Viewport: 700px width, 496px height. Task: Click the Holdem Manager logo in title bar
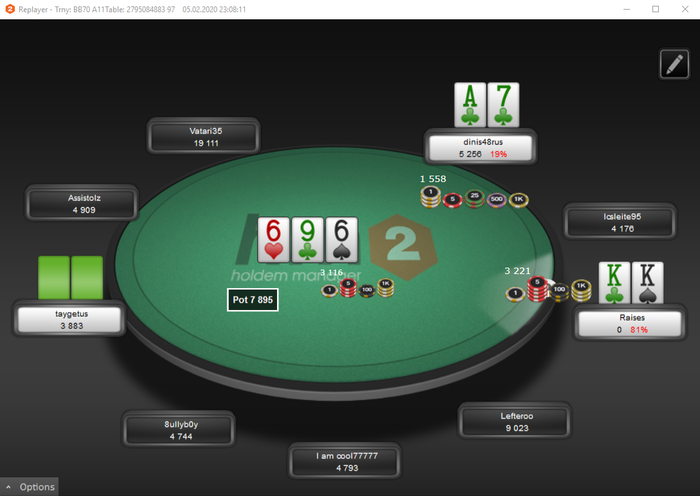pyautogui.click(x=9, y=9)
